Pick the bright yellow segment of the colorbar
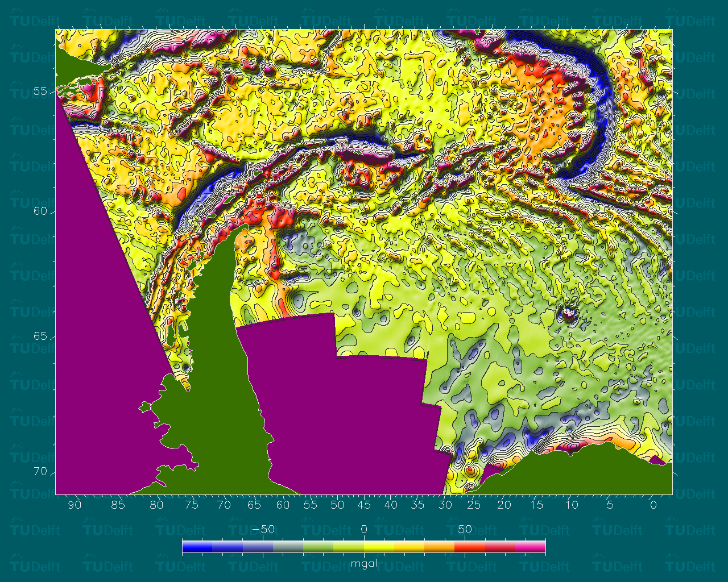The image size is (728, 582). click(379, 547)
